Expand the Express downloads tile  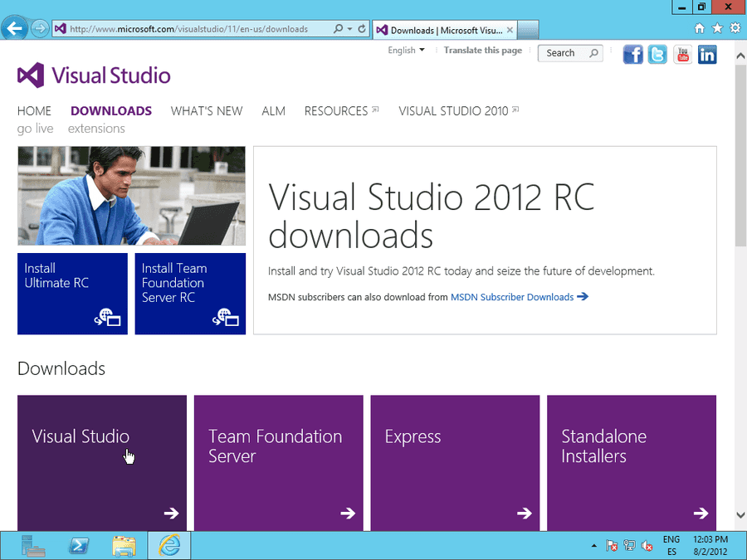click(x=455, y=463)
